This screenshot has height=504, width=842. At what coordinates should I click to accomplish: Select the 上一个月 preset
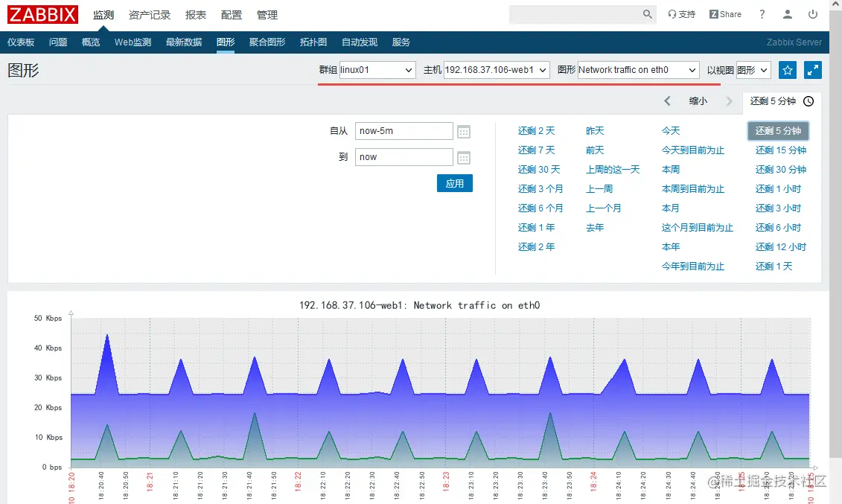pyautogui.click(x=604, y=208)
